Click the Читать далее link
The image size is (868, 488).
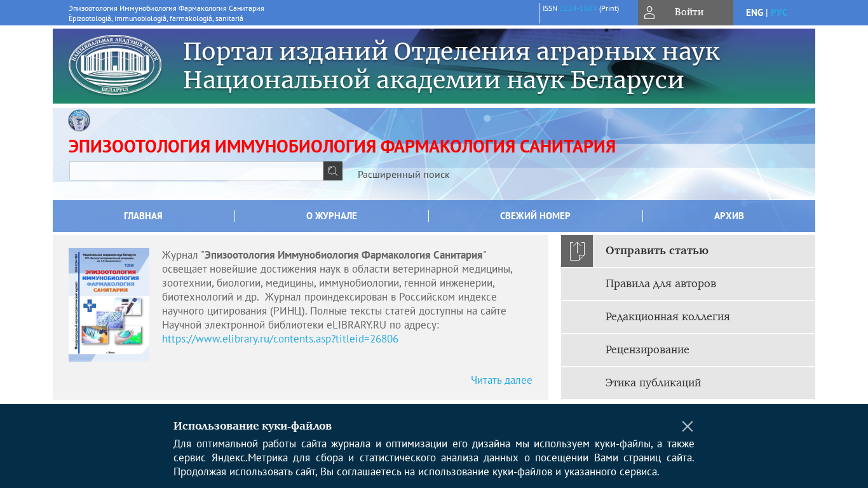[501, 380]
